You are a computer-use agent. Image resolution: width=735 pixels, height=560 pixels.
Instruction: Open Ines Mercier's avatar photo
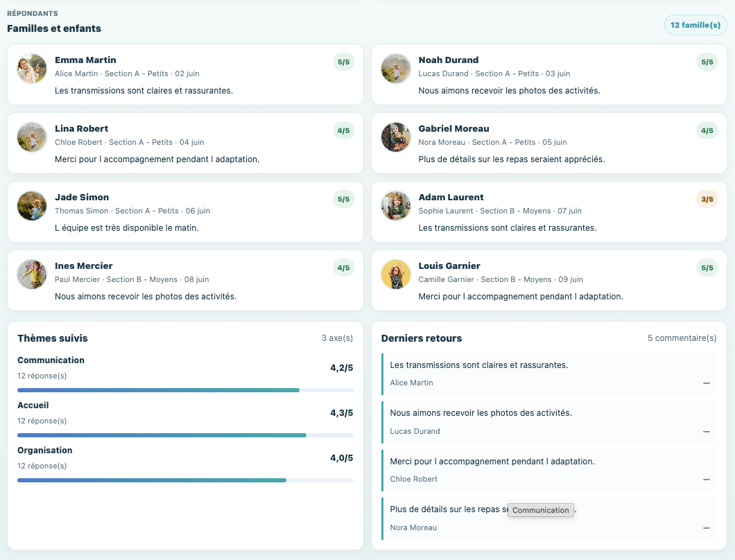coord(32,274)
